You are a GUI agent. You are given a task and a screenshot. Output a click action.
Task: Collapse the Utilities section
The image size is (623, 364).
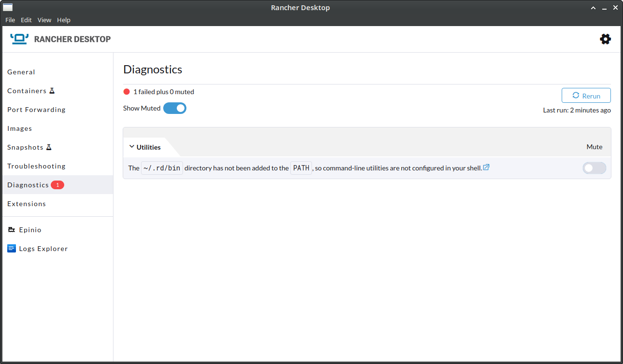[132, 147]
